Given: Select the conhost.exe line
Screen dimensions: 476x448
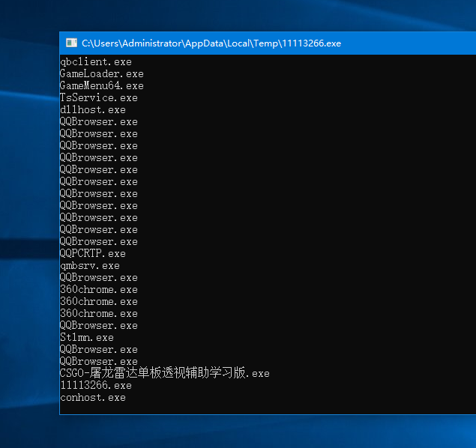Looking at the screenshot, I should point(93,398).
